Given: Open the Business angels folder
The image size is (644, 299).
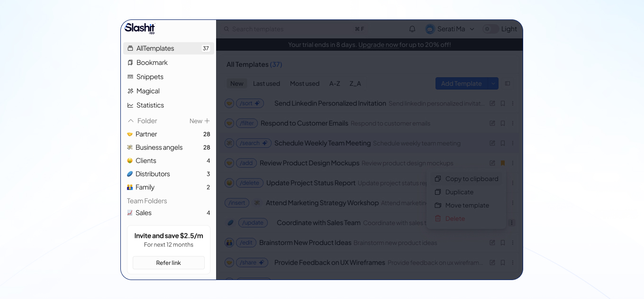Looking at the screenshot, I should coord(169,147).
